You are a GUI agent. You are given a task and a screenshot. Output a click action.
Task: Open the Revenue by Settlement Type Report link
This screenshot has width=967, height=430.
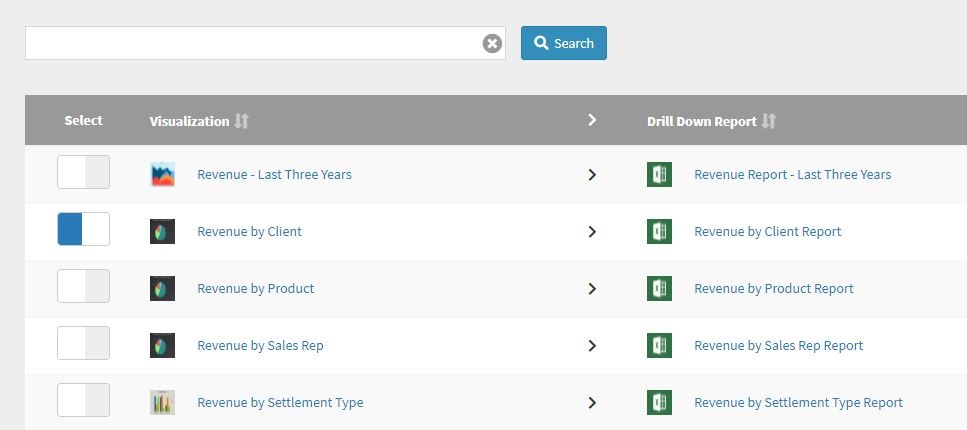click(x=798, y=402)
